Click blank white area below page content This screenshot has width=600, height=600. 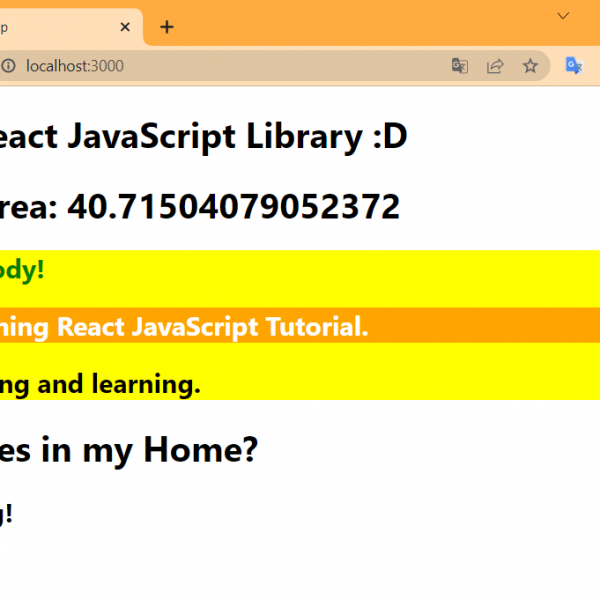click(300, 565)
